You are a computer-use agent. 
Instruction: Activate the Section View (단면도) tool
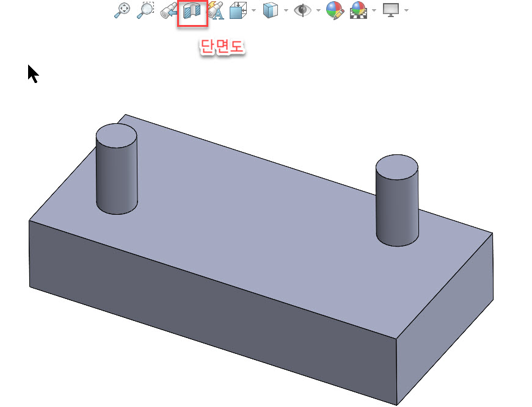coord(192,11)
